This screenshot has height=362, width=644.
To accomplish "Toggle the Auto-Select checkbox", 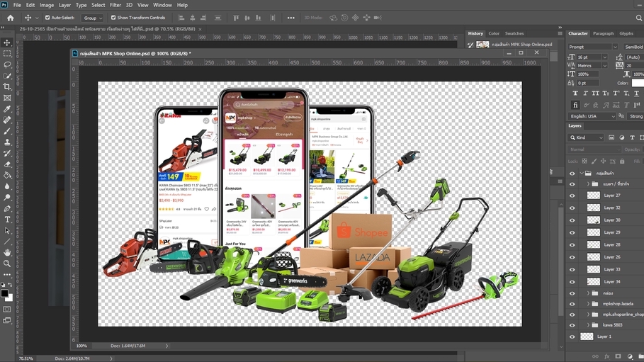I will coord(47,18).
